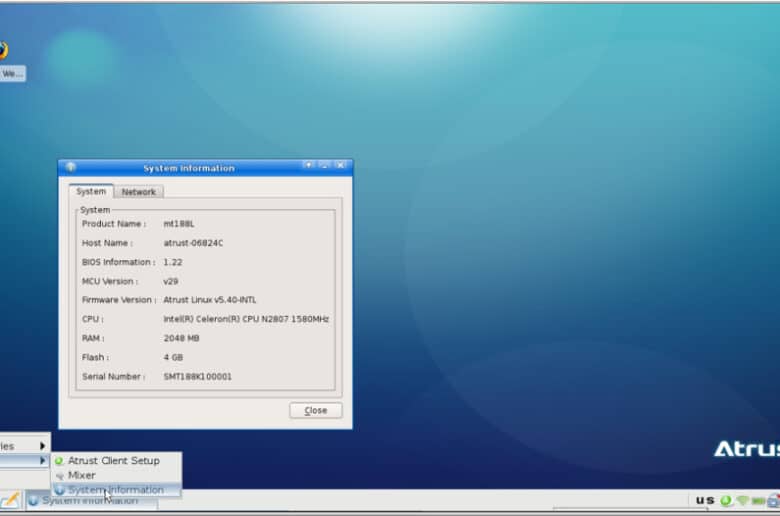Image resolution: width=780 pixels, height=516 pixels.
Task: Click the host name atrust-06824C
Action: pyautogui.click(x=194, y=243)
